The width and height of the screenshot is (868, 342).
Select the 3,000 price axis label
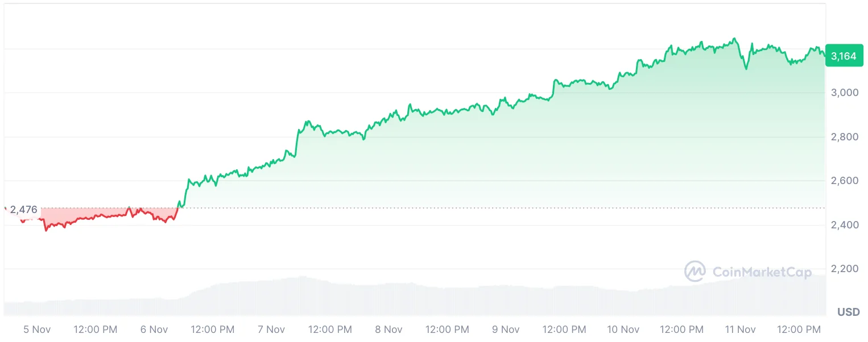coord(844,93)
